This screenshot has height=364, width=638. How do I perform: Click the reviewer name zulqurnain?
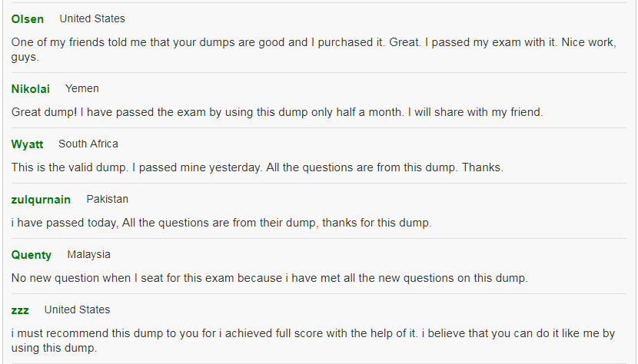pos(41,200)
